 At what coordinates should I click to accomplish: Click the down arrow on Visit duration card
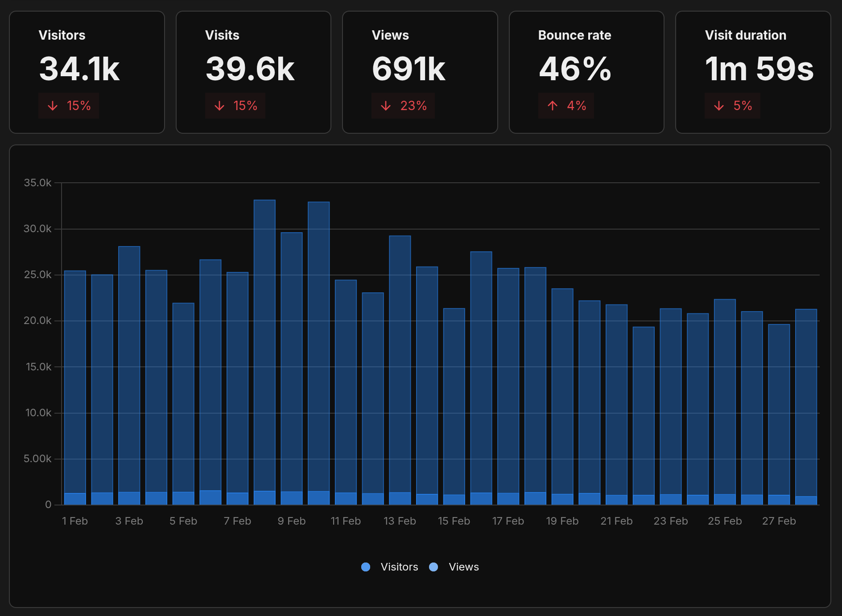(x=718, y=106)
